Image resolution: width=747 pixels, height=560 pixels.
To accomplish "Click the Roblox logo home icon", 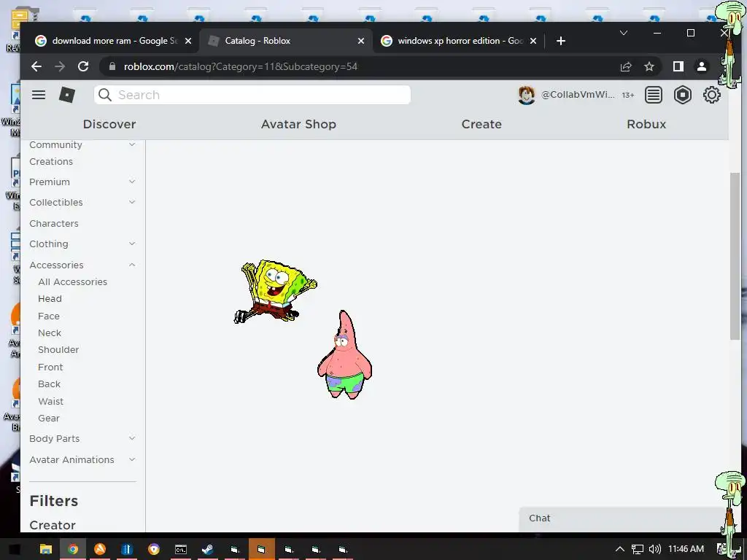I will tap(66, 95).
